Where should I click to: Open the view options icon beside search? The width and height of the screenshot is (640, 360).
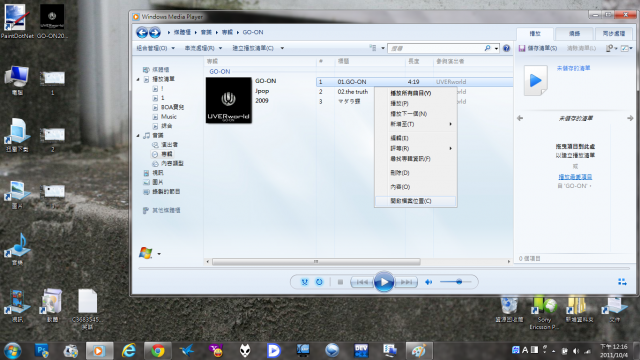point(373,48)
